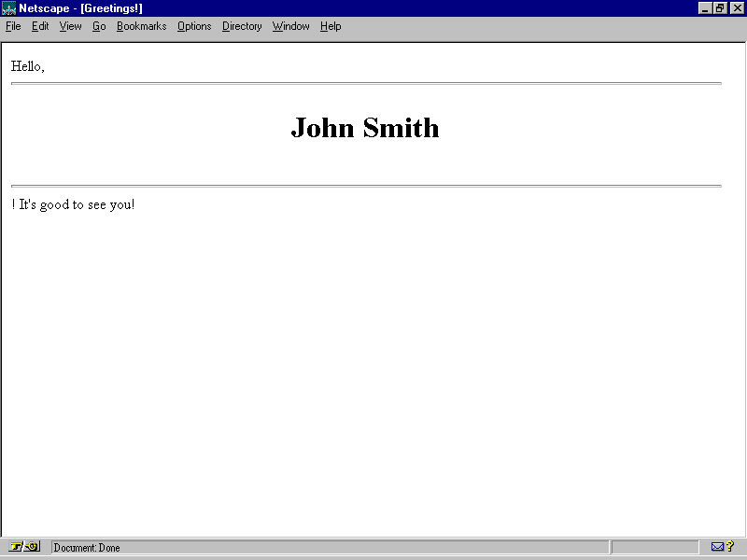Image resolution: width=747 pixels, height=560 pixels.
Task: Click the Netscape icon in title bar
Action: coord(9,8)
